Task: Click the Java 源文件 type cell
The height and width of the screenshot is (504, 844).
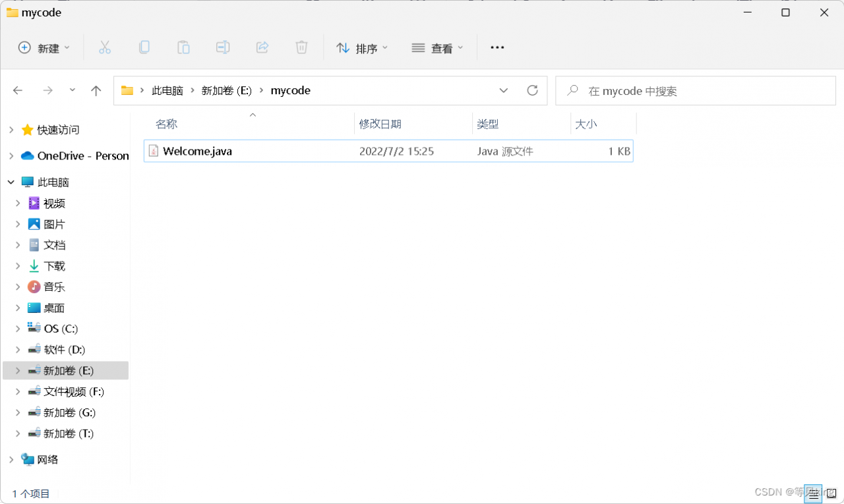Action: coord(505,151)
